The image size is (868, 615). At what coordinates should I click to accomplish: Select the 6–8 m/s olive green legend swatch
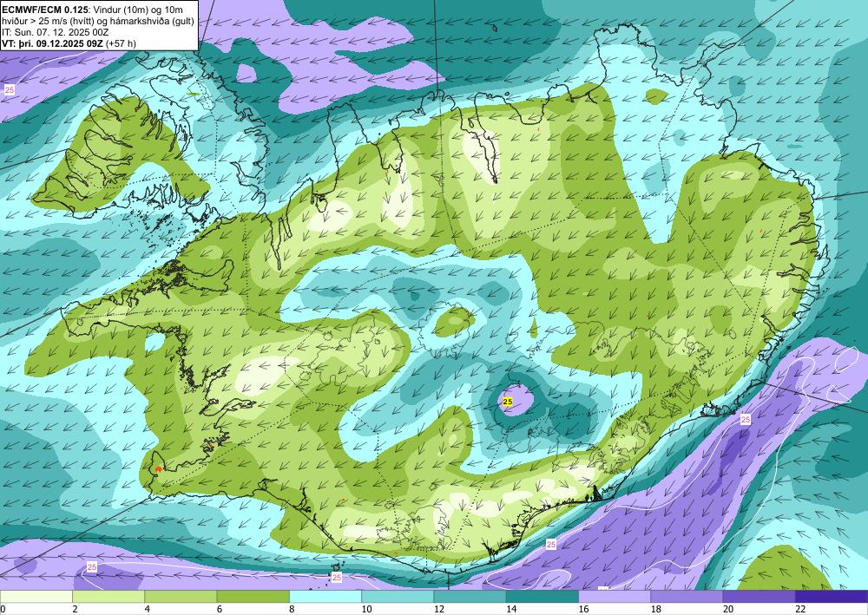(x=253, y=596)
